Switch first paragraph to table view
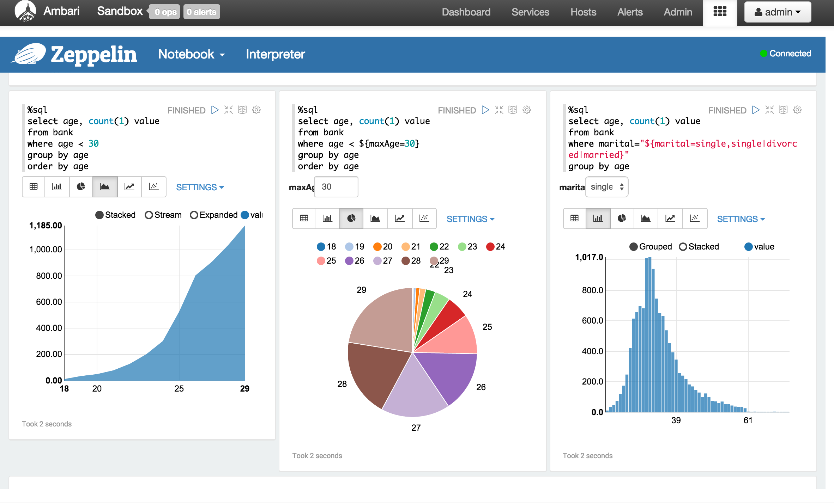This screenshot has width=834, height=504. pos(34,187)
